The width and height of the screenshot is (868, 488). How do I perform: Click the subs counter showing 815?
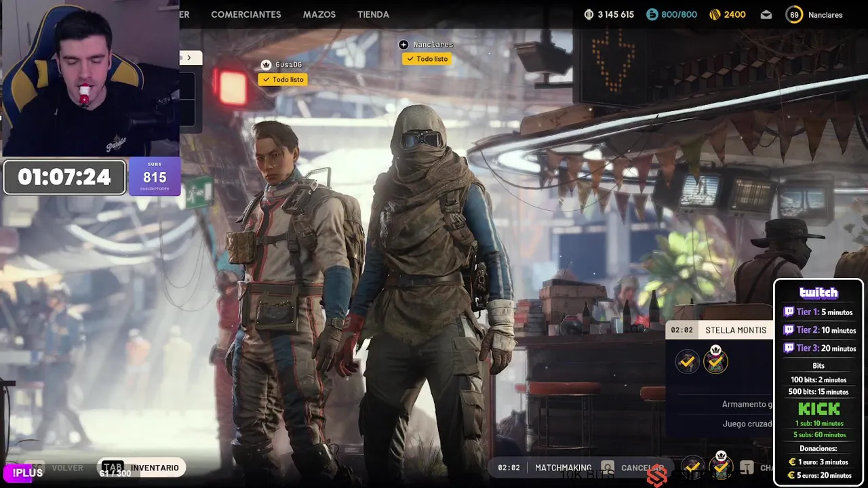tap(155, 176)
